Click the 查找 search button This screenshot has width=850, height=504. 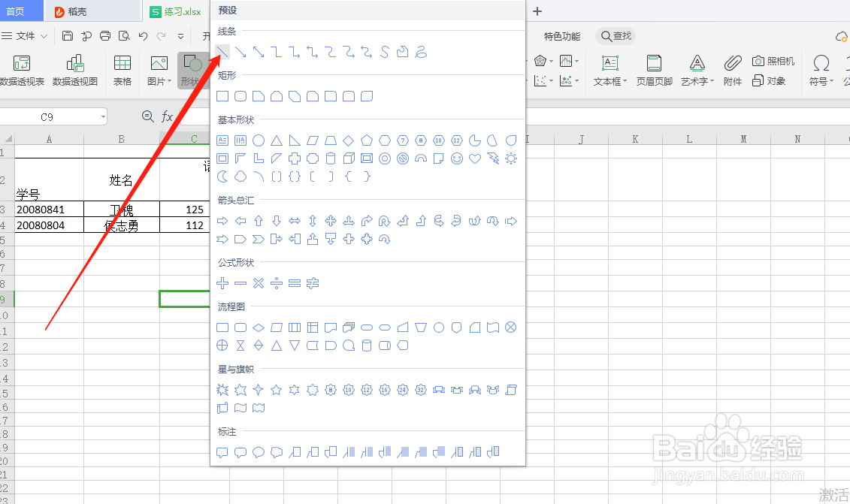coord(616,36)
